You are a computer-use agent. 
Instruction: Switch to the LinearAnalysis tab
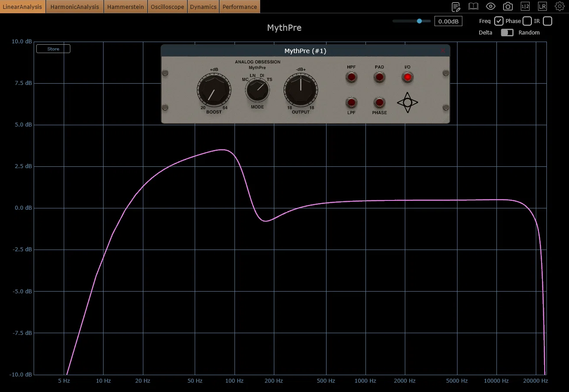click(23, 7)
